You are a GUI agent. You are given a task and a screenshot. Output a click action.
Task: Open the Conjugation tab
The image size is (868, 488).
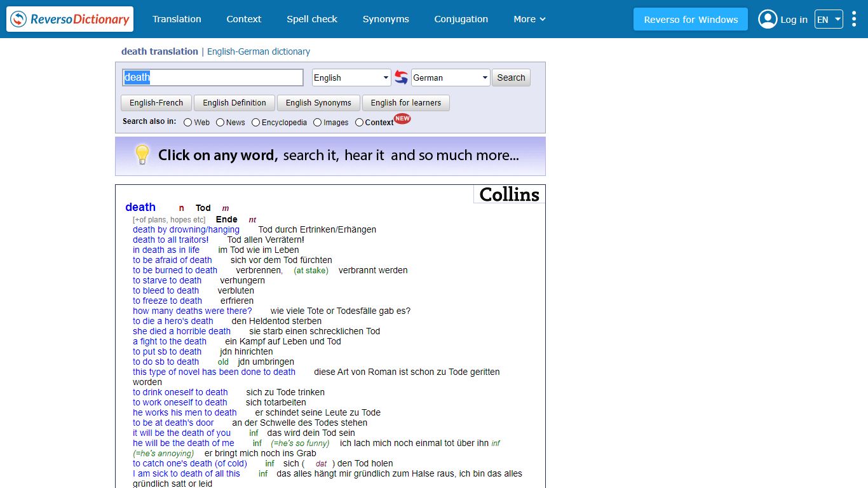coord(461,19)
